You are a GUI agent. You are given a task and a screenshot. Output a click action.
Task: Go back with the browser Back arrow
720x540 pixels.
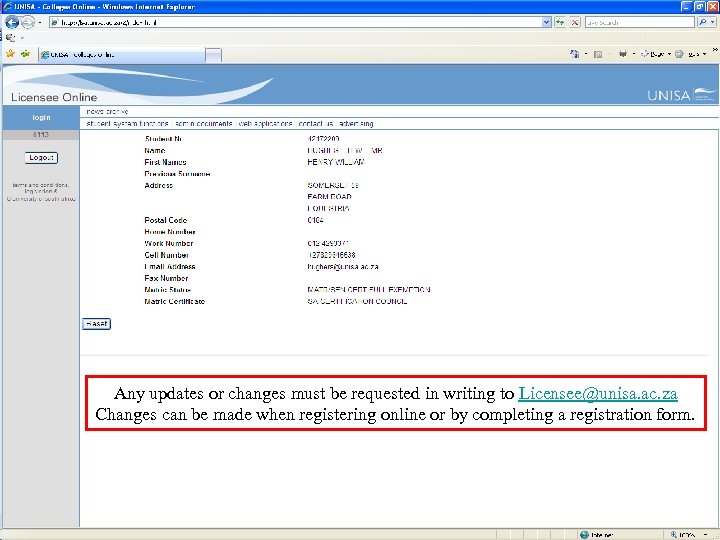(x=12, y=22)
